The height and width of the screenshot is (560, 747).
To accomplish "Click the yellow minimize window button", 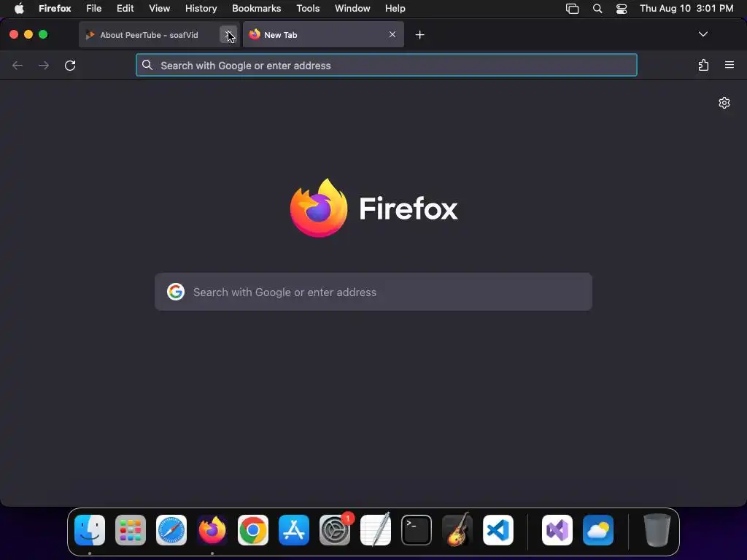I will (x=28, y=34).
